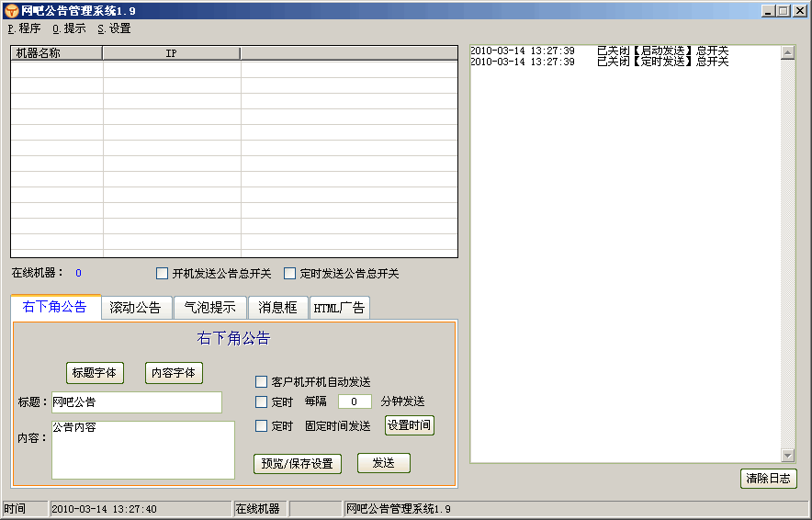Click the 标题字体 button
This screenshot has height=520, width=812.
[x=95, y=373]
